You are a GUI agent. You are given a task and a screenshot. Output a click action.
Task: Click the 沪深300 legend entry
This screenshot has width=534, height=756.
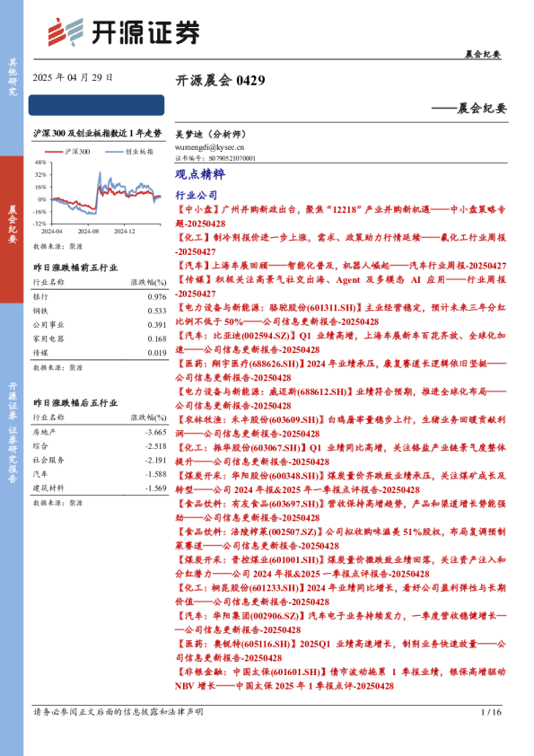pos(67,152)
